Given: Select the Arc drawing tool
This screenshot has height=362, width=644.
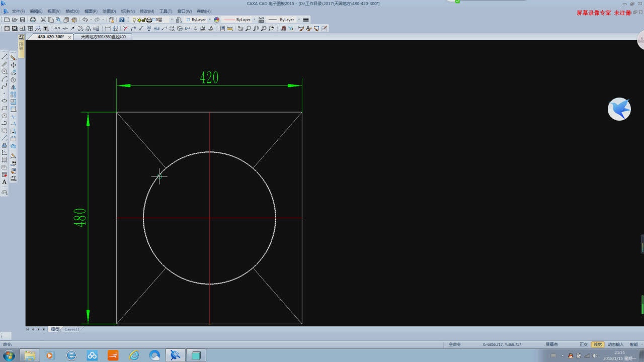Looking at the screenshot, I should click(x=5, y=78).
